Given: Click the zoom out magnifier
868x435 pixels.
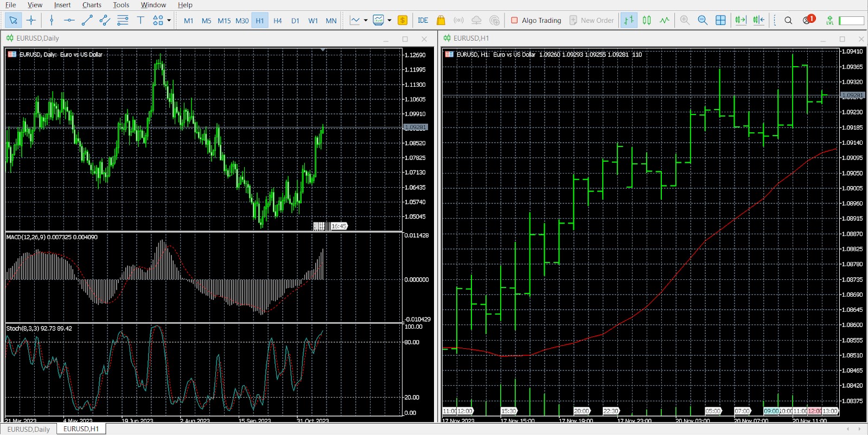Looking at the screenshot, I should (x=703, y=21).
